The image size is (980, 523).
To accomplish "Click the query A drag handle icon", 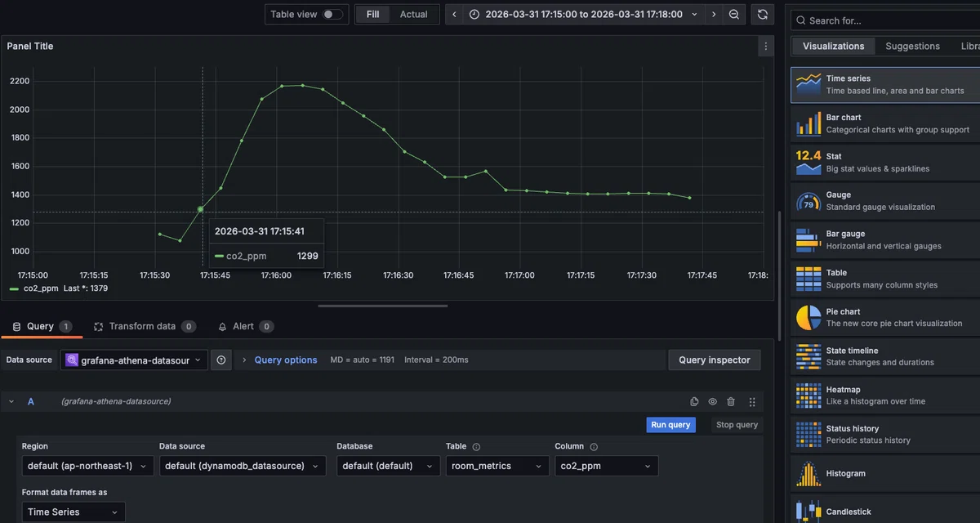I will [752, 401].
